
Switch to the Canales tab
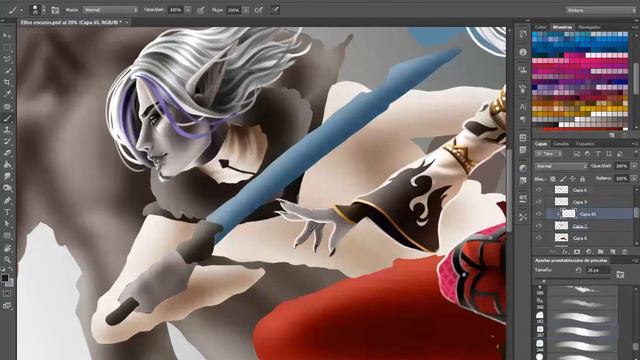pos(561,144)
